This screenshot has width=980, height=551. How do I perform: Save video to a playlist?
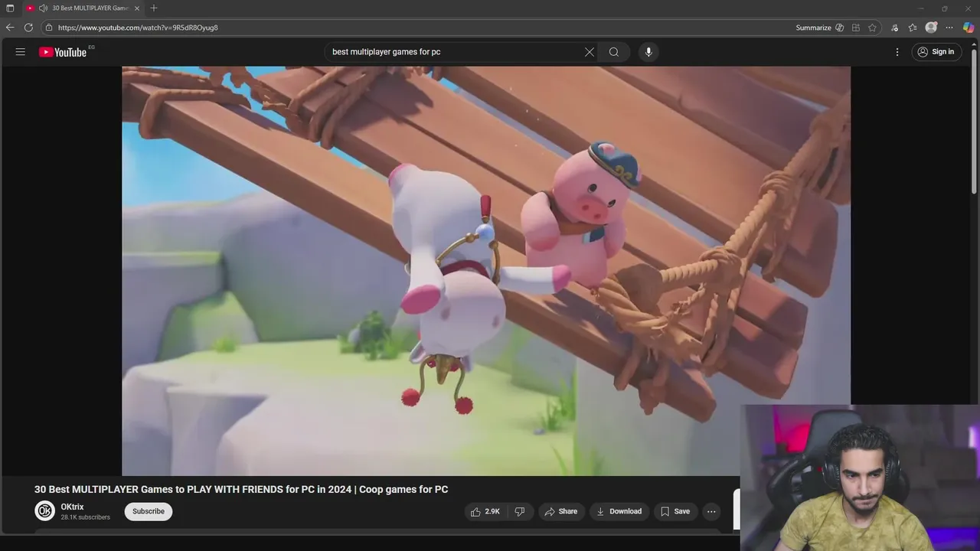point(675,511)
